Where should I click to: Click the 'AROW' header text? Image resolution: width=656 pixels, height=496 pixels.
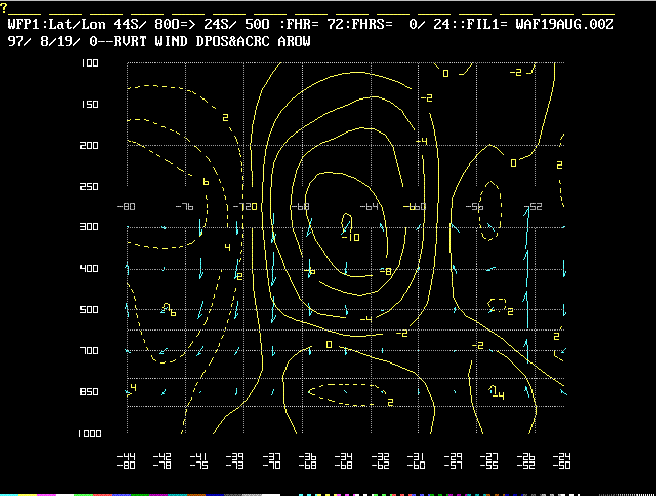pos(294,41)
